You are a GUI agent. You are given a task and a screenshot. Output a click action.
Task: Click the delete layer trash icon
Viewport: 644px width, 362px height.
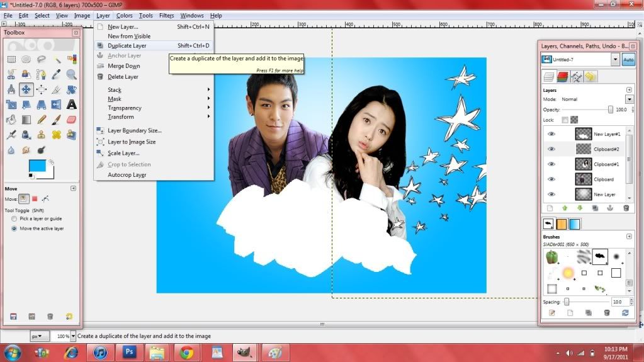coord(626,208)
